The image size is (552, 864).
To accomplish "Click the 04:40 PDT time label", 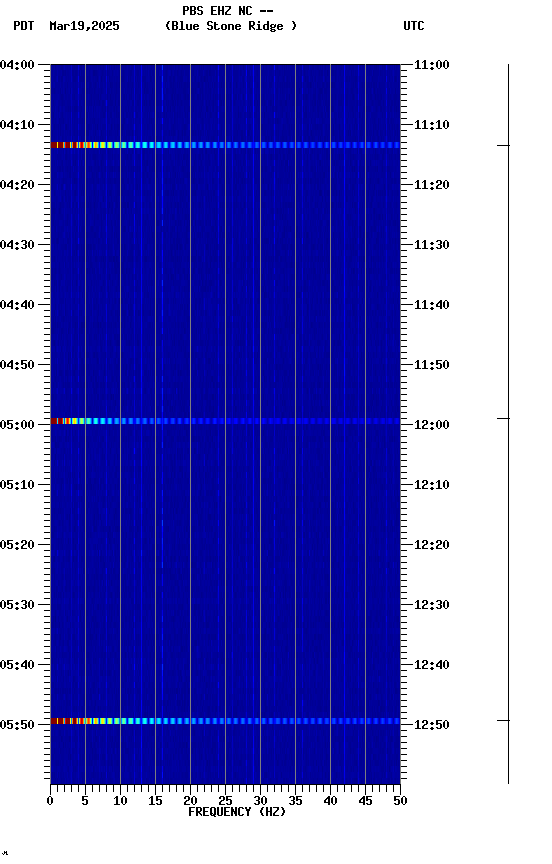I will click(17, 305).
